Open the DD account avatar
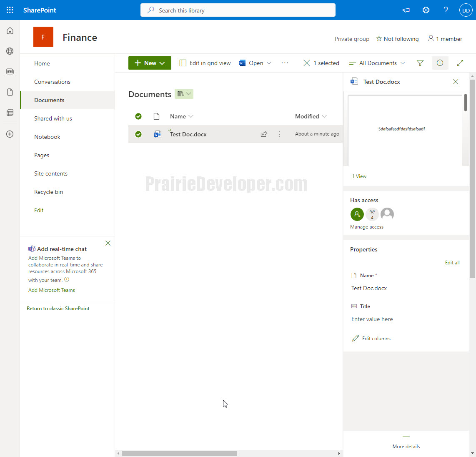476x457 pixels. 466,10
